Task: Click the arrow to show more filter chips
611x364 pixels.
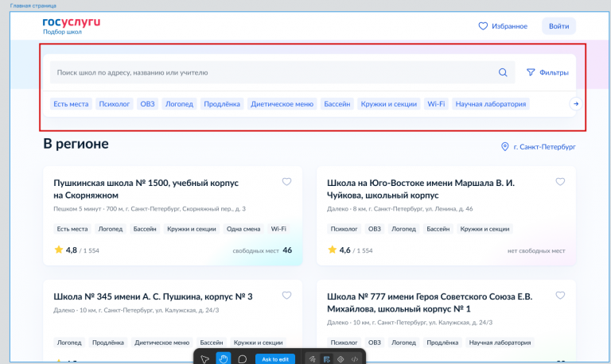Action: 575,104
